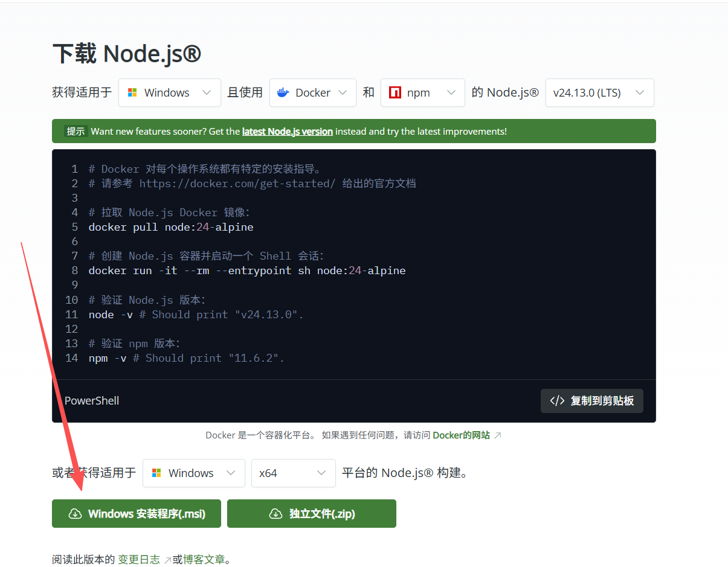This screenshot has height=567, width=728.
Task: Download the Windows 安装程序(.msi) installer
Action: coord(137,514)
